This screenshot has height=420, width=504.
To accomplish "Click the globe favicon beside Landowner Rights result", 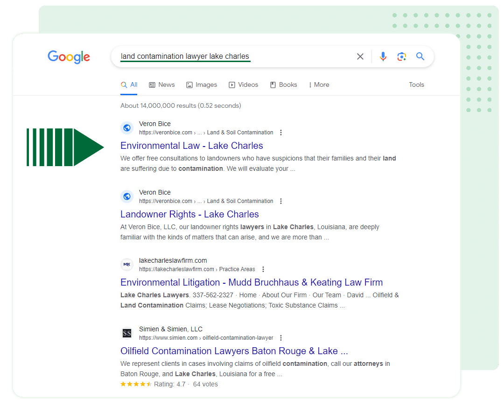I will click(x=127, y=196).
